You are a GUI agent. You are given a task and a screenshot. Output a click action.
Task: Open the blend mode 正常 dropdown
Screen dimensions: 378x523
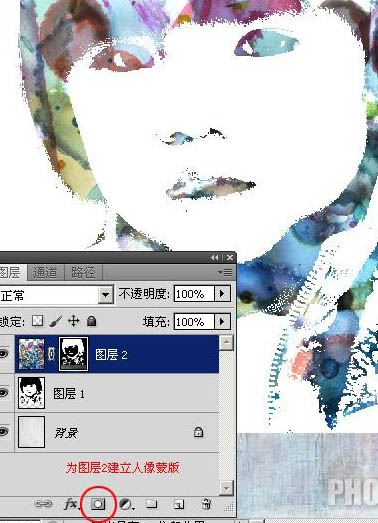click(x=106, y=295)
